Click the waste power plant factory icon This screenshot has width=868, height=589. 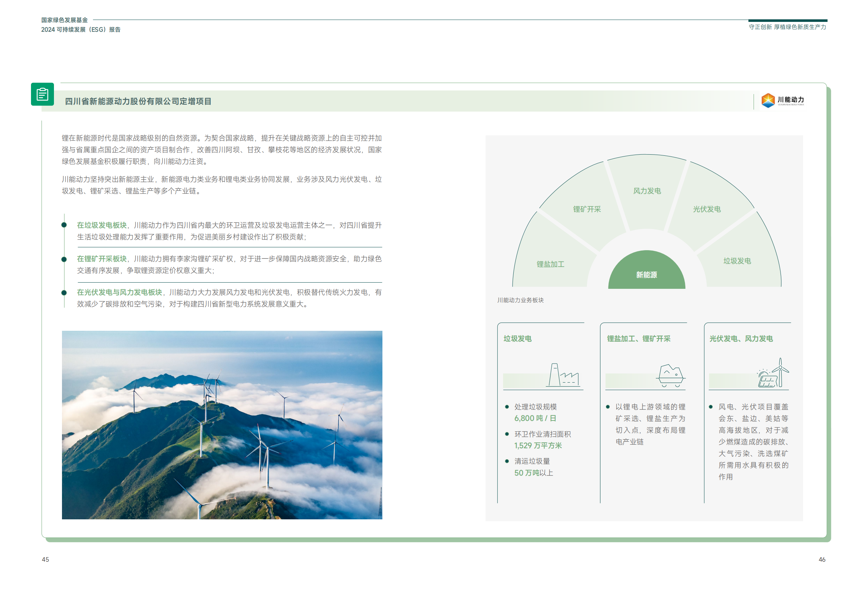[x=563, y=375]
